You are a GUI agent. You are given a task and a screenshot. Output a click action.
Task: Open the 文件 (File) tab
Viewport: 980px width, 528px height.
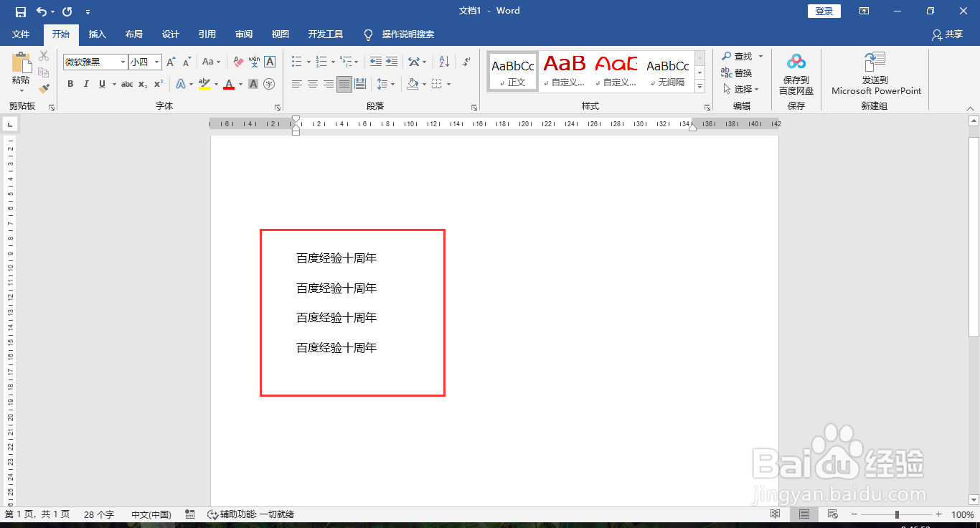(21, 34)
